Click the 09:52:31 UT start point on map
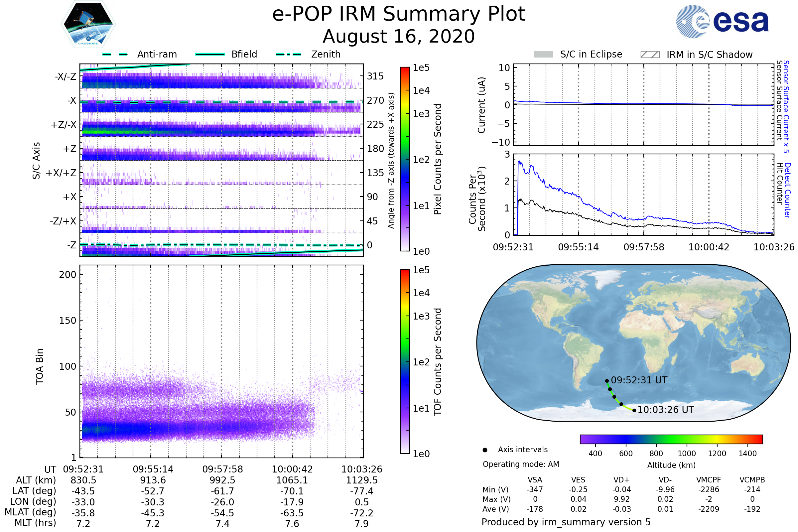Image resolution: width=798 pixels, height=532 pixels. tap(607, 381)
